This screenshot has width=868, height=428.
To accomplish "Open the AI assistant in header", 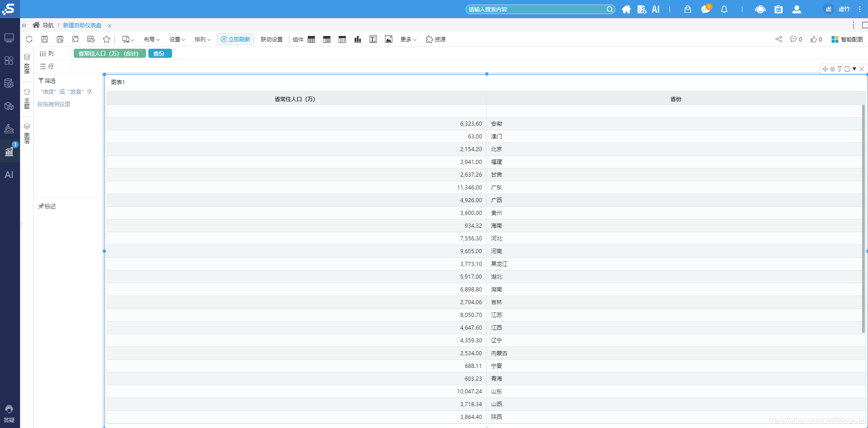I will (655, 9).
